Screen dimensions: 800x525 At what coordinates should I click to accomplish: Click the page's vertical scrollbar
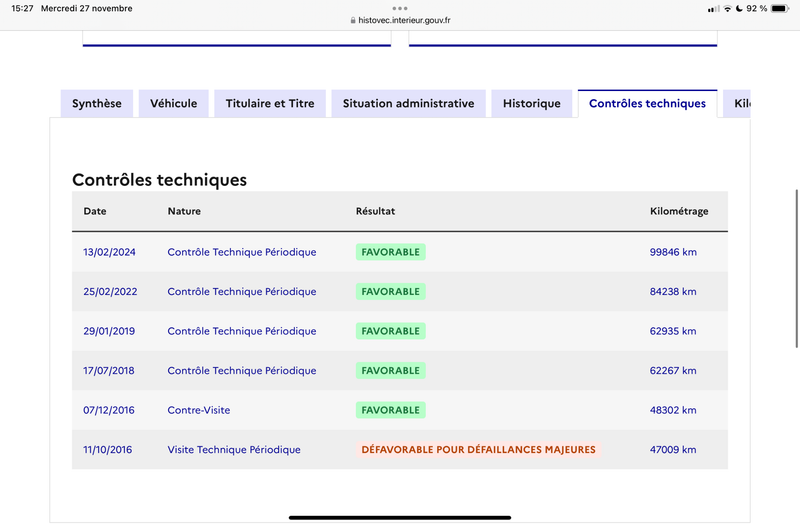coord(796,268)
